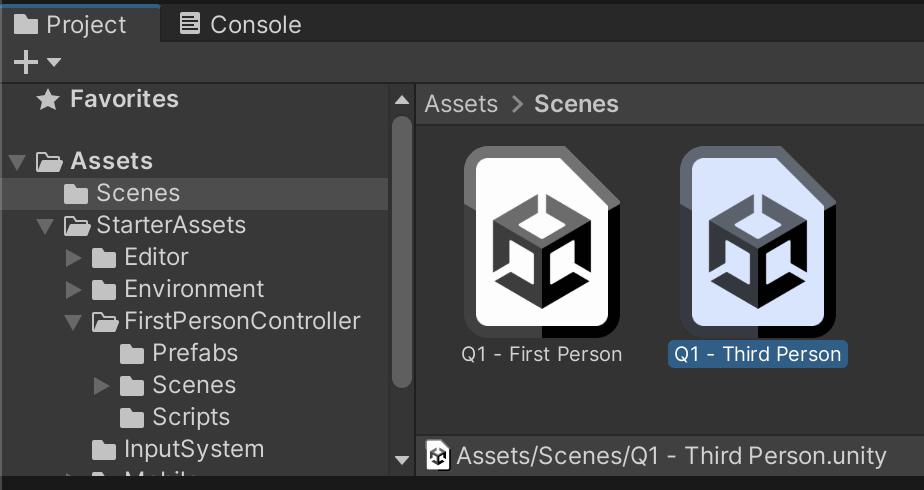Select the Environment folder in tree
924x490 pixels.
pyautogui.click(x=193, y=289)
